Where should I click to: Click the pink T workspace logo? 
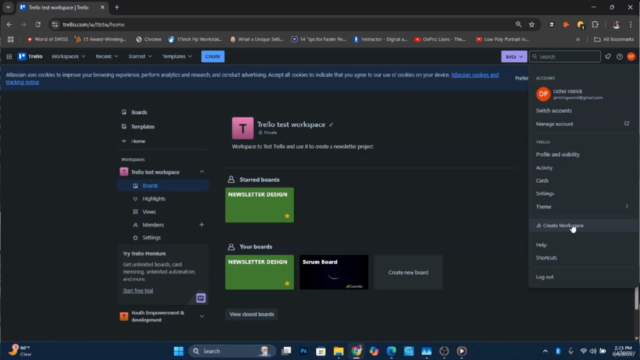pyautogui.click(x=242, y=128)
